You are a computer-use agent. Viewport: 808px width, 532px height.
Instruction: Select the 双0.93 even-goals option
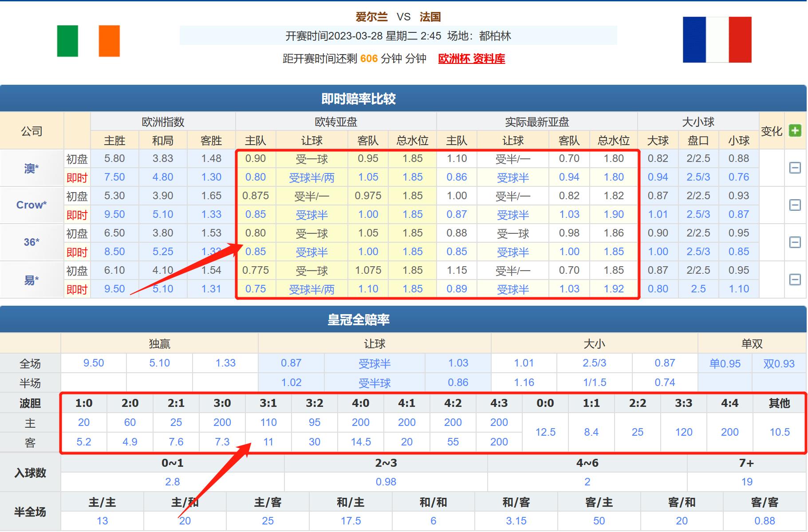point(779,363)
